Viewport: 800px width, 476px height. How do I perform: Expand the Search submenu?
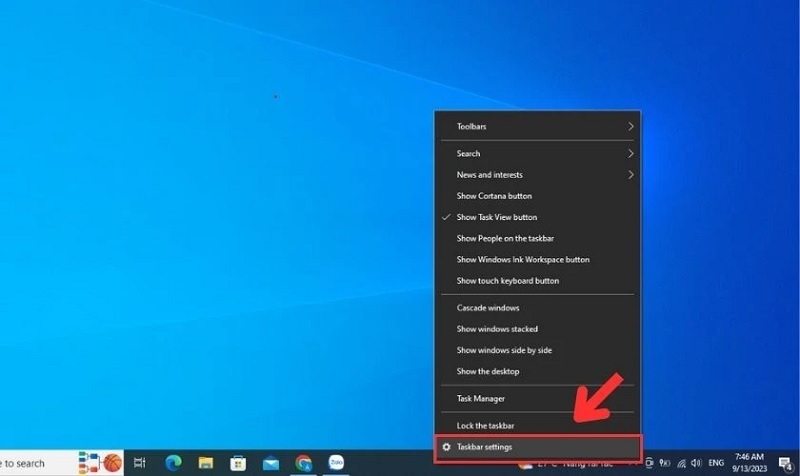(537, 154)
